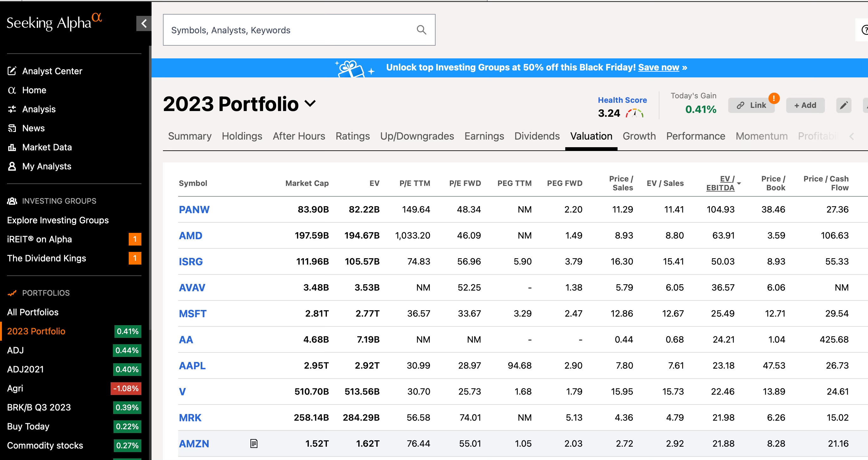
Task: Click the orange alert badge on Link
Action: (x=774, y=98)
